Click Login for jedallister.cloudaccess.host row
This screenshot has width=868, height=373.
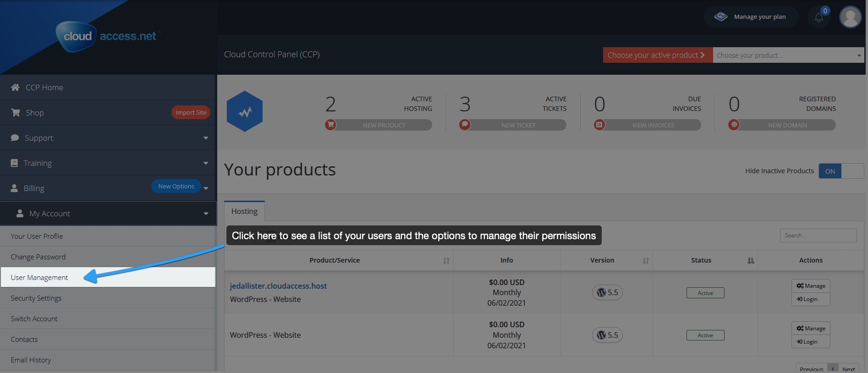(811, 299)
